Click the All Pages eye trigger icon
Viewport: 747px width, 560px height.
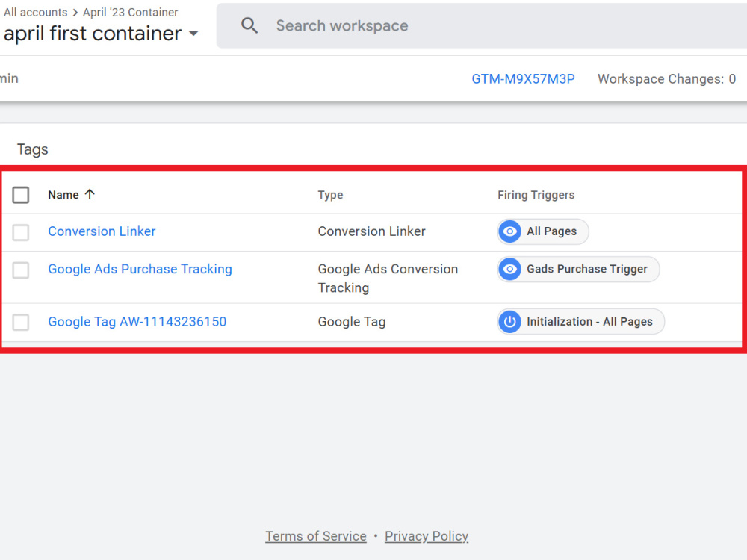[x=509, y=231]
